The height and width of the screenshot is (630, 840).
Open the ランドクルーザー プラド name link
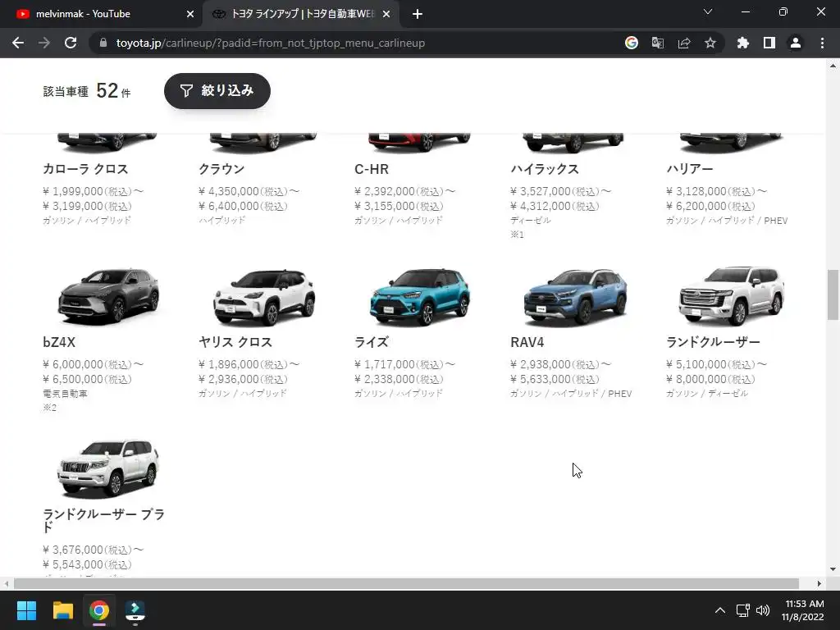[x=103, y=521]
